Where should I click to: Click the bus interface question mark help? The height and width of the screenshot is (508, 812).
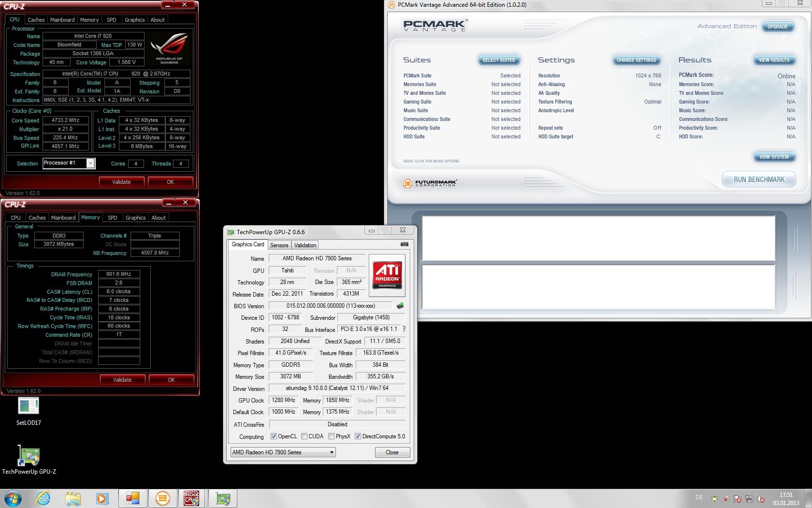click(x=404, y=329)
